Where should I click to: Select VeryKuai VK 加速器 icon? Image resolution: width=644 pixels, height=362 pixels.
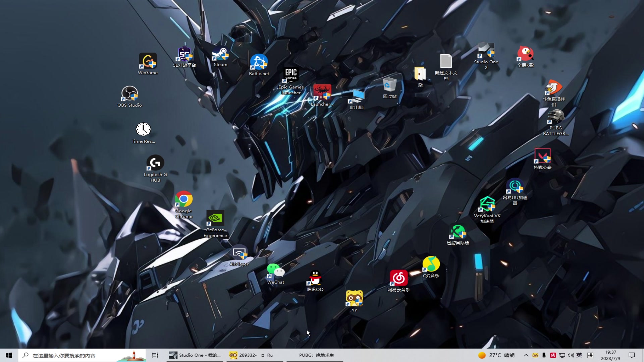[487, 210]
